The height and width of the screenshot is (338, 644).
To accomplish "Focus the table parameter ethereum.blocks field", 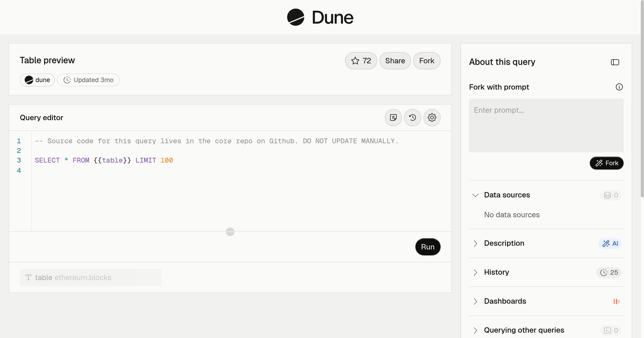I will pyautogui.click(x=91, y=277).
